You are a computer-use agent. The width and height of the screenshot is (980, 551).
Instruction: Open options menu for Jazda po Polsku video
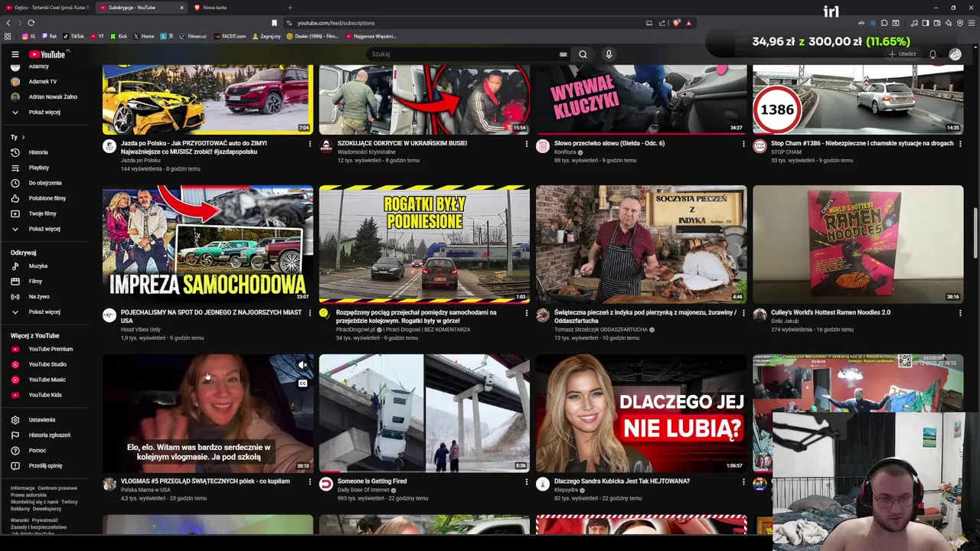click(310, 144)
